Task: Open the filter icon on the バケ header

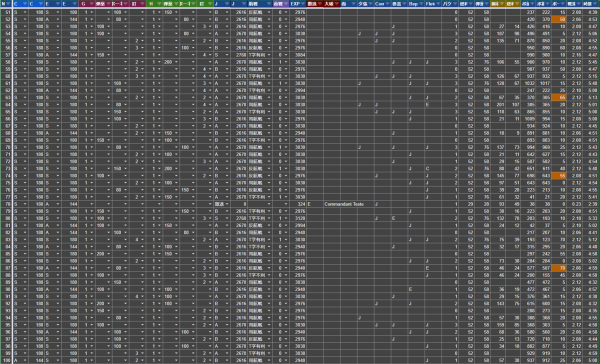Action: pos(455,3)
